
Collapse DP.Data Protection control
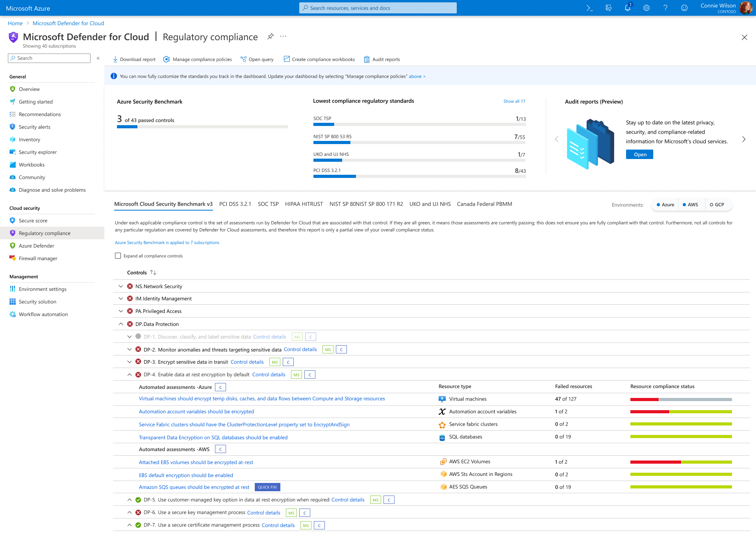point(121,324)
